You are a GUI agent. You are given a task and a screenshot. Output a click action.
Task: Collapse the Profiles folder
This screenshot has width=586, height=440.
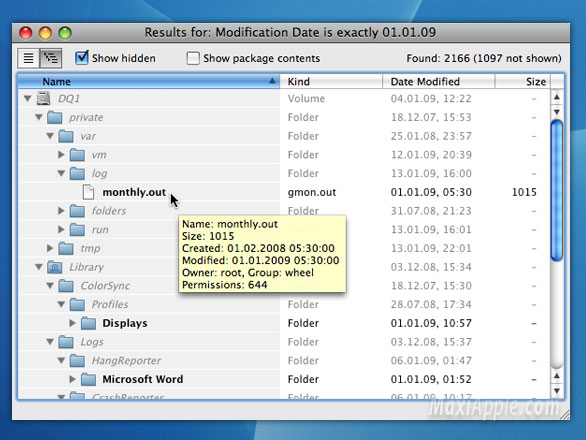point(61,304)
